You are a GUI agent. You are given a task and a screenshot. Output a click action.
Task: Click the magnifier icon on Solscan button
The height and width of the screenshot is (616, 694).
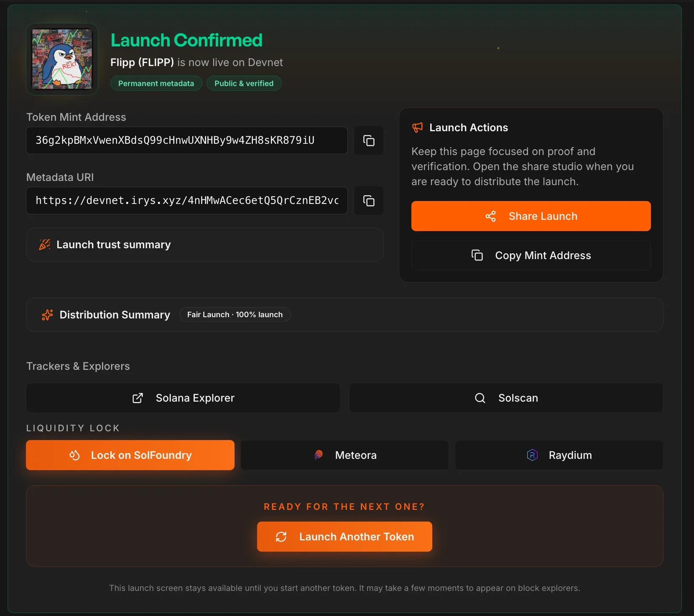(x=480, y=398)
